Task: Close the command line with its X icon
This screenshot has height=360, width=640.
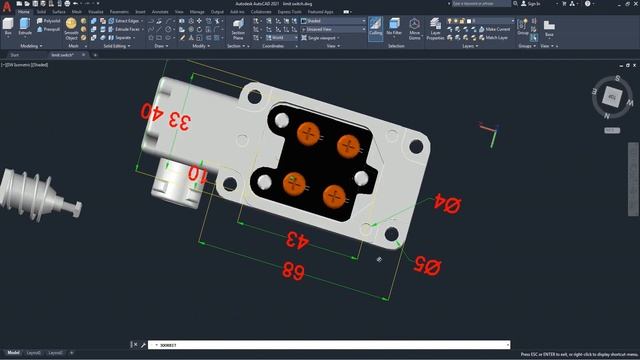Action: click(136, 345)
